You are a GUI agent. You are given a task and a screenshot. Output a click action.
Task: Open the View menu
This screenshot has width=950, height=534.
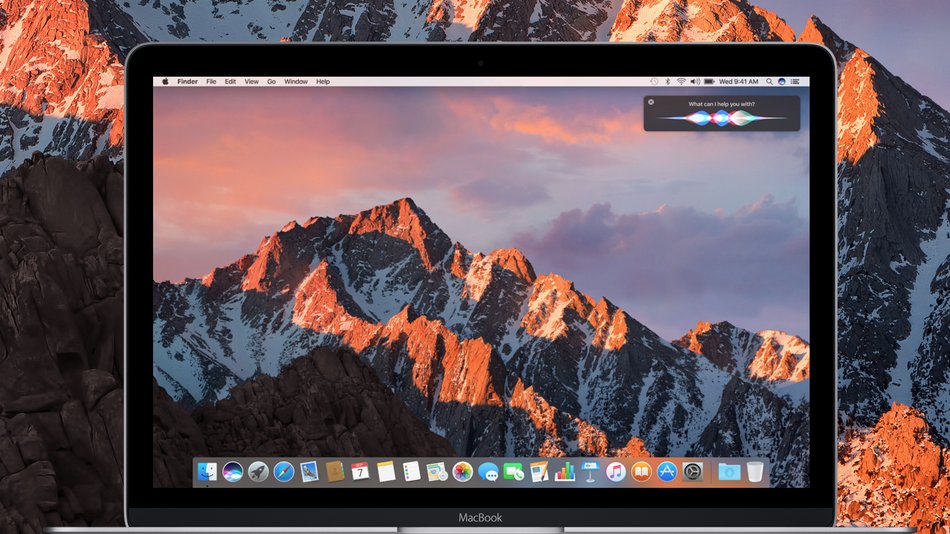[251, 81]
